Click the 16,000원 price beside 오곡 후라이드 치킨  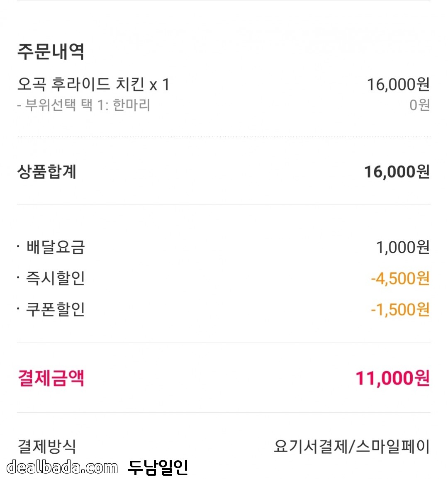[398, 85]
